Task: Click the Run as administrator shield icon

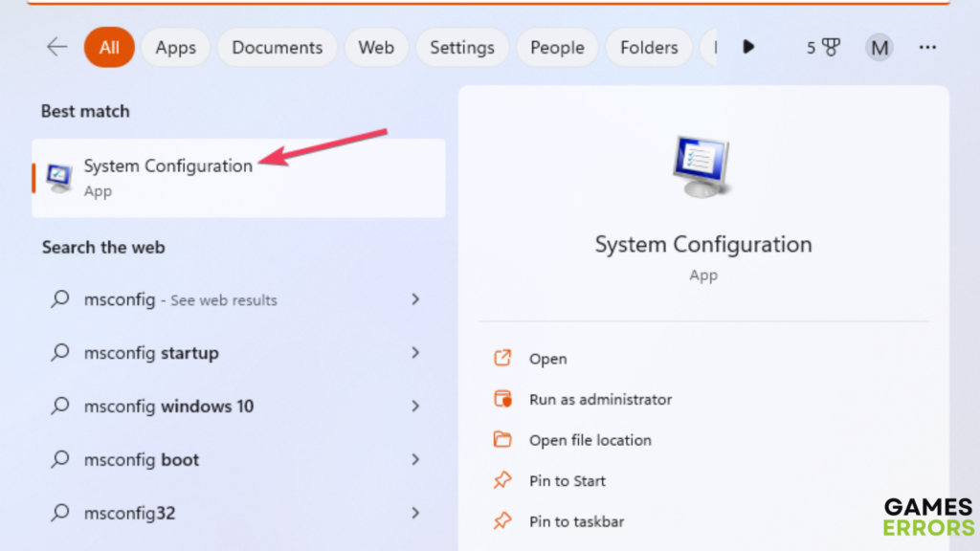Action: tap(502, 400)
